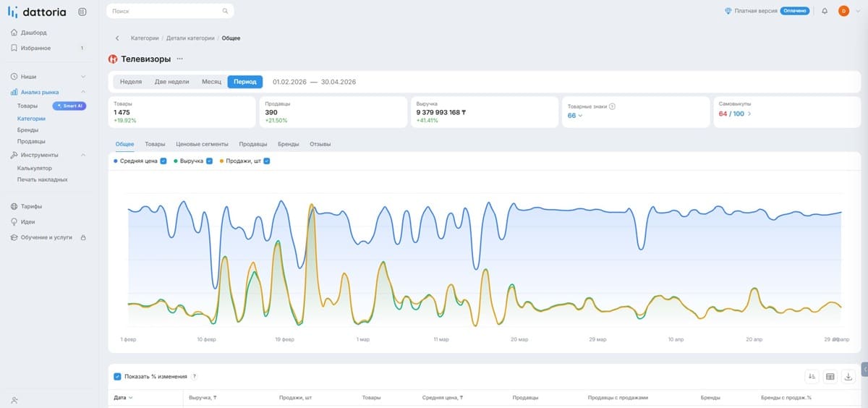The height and width of the screenshot is (408, 868).
Task: Click the Анализ рынка chart icon
Action: [x=14, y=92]
